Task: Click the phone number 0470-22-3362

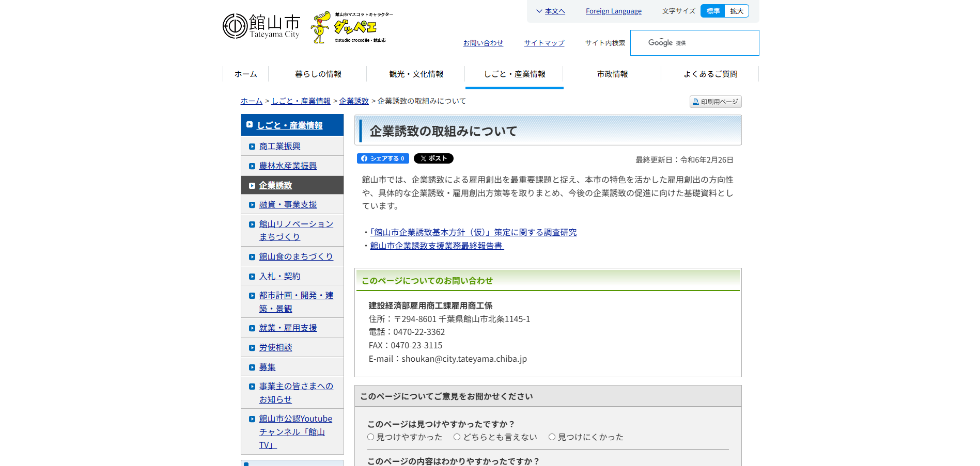Action: pos(419,332)
